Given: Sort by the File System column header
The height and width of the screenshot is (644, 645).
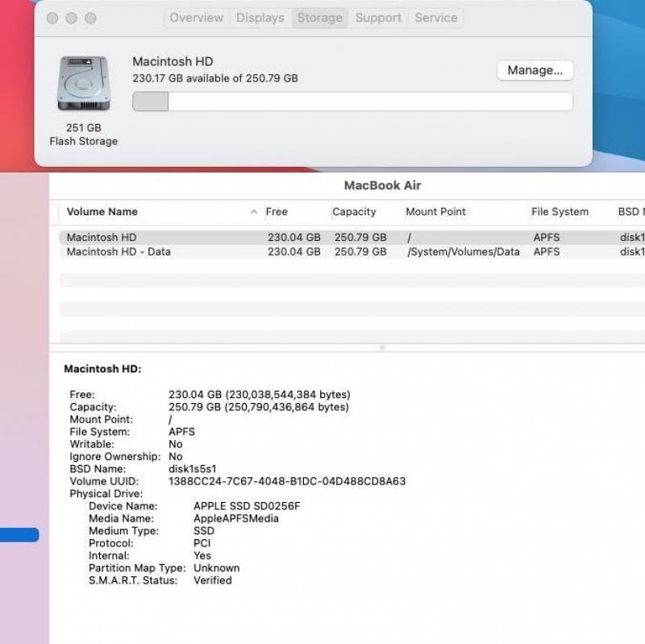Looking at the screenshot, I should (560, 212).
